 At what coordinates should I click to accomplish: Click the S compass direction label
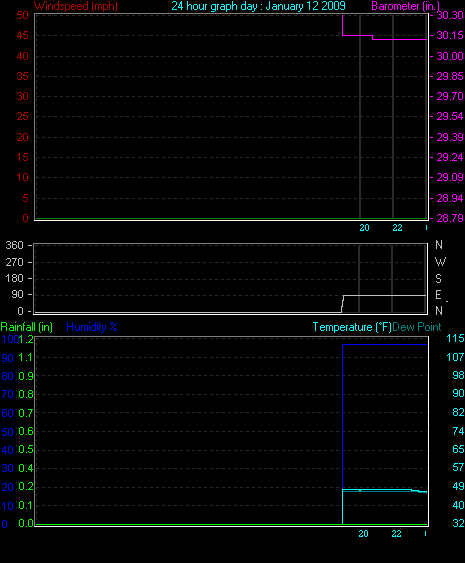[438, 279]
